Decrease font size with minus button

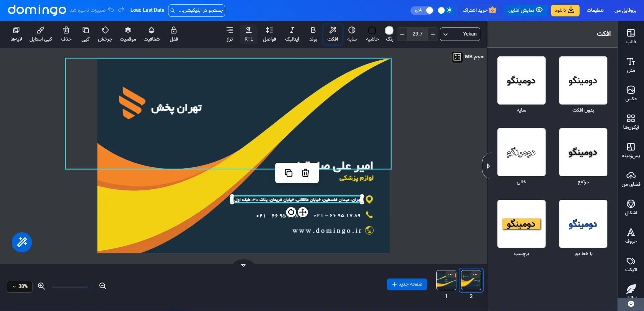tap(402, 34)
